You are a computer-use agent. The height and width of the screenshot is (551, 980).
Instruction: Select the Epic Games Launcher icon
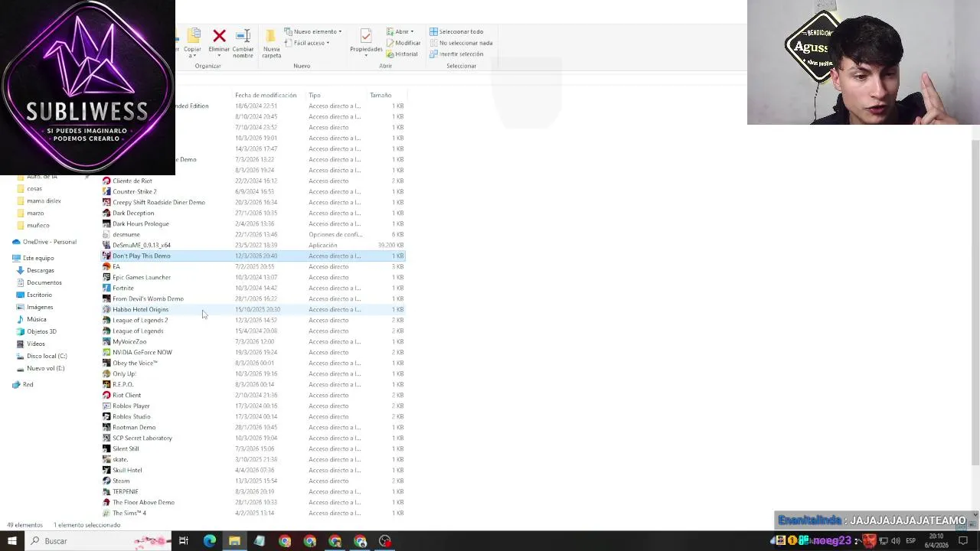106,277
